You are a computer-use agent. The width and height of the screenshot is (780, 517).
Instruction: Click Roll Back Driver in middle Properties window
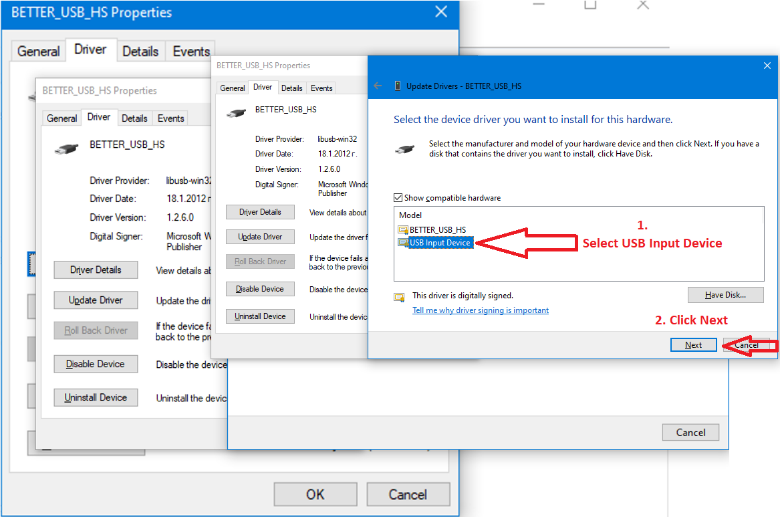pos(260,261)
